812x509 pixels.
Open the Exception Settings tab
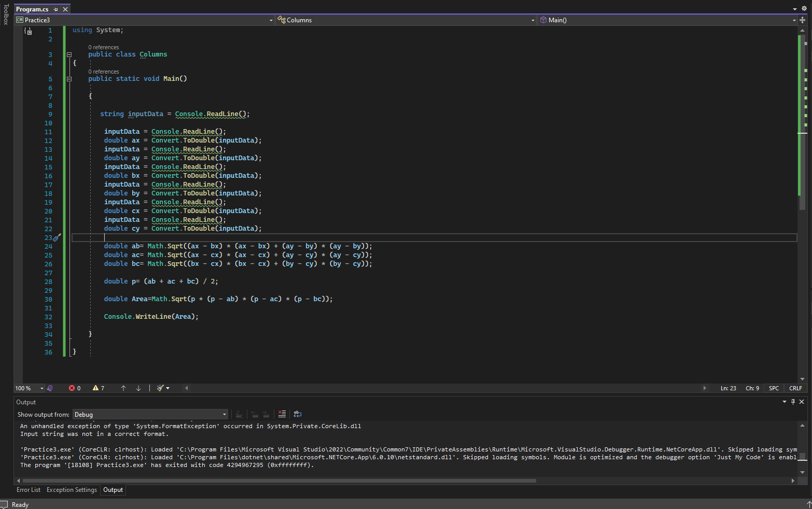tap(72, 490)
